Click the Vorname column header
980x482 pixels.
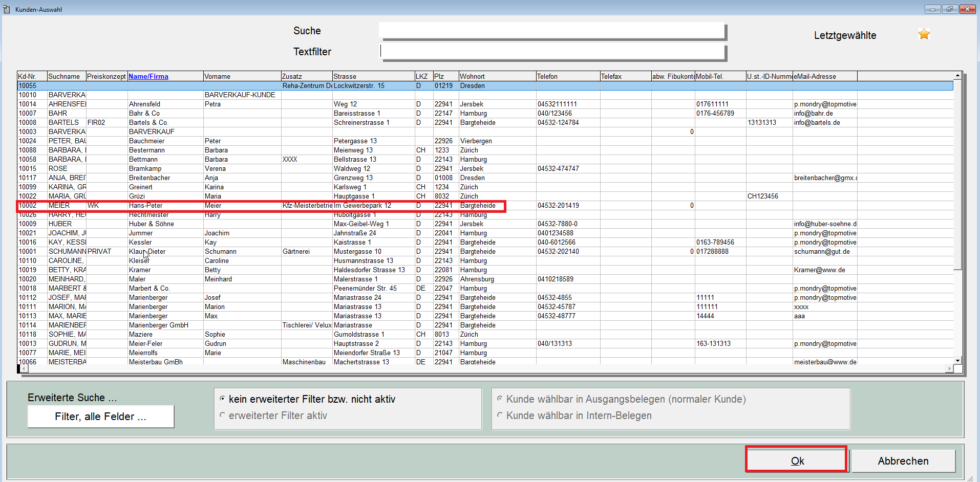click(242, 76)
